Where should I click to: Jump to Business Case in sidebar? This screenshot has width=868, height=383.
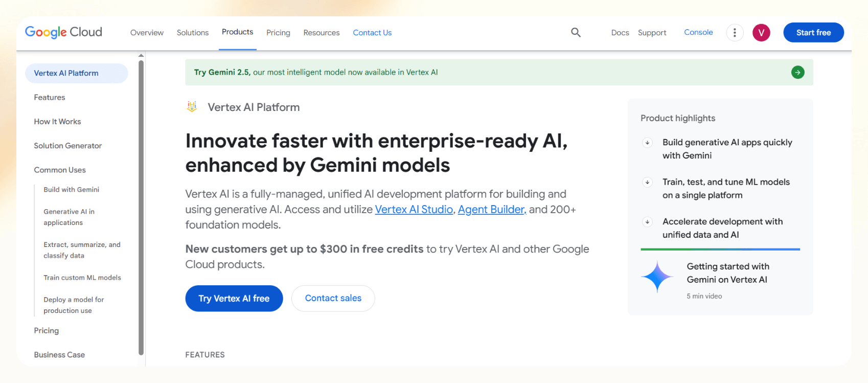point(59,355)
